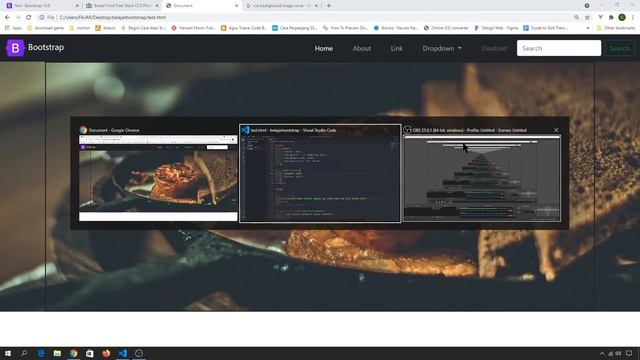Go forward in browser history

tap(18, 17)
